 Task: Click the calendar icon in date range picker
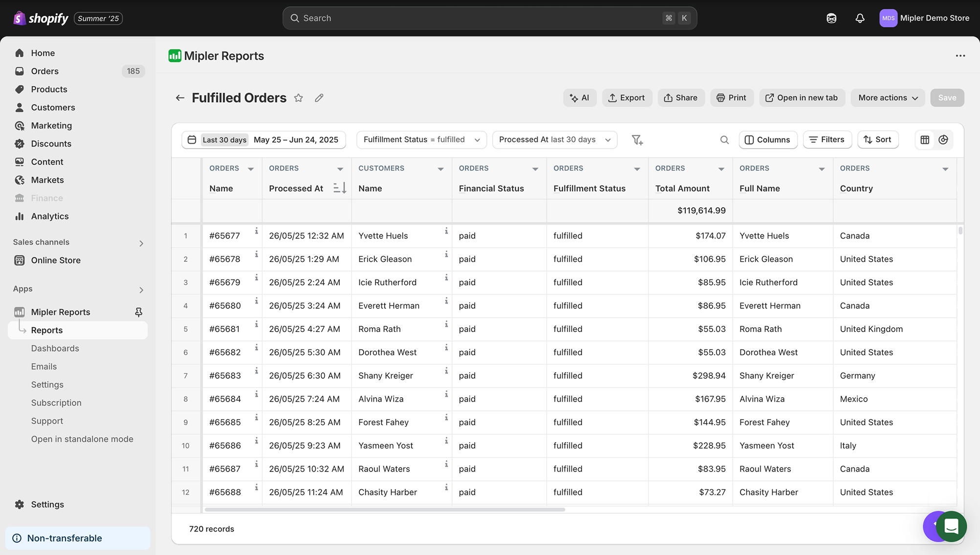tap(192, 140)
